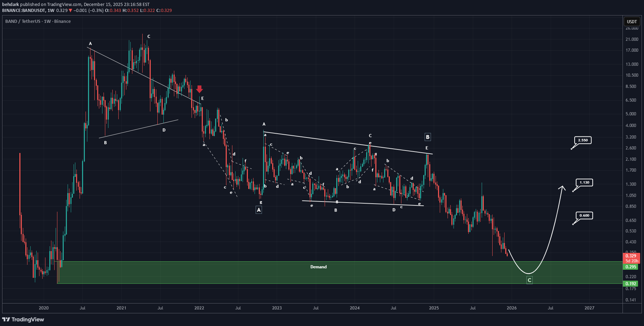This screenshot has width=644, height=326.
Task: Select the 1.130 price target callout
Action: click(x=584, y=183)
